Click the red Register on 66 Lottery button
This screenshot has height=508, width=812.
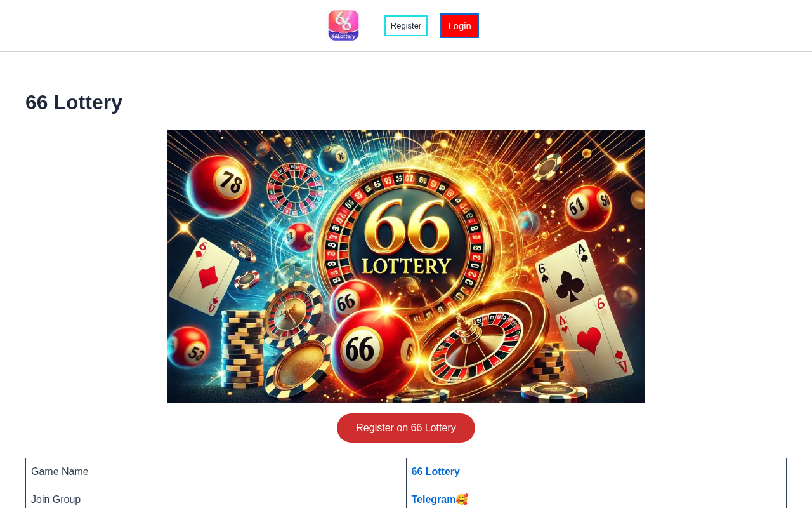coord(406,428)
